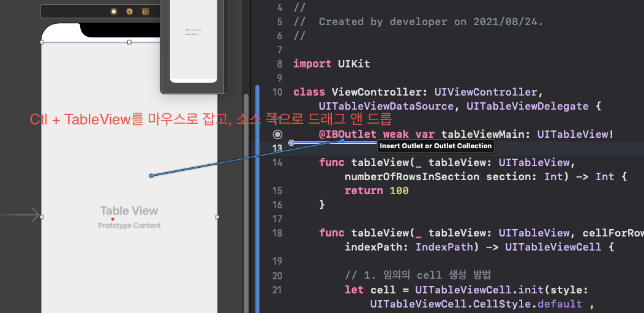The image size is (644, 313).
Task: Click the filled outlet connection circle in gutter
Action: 278,134
